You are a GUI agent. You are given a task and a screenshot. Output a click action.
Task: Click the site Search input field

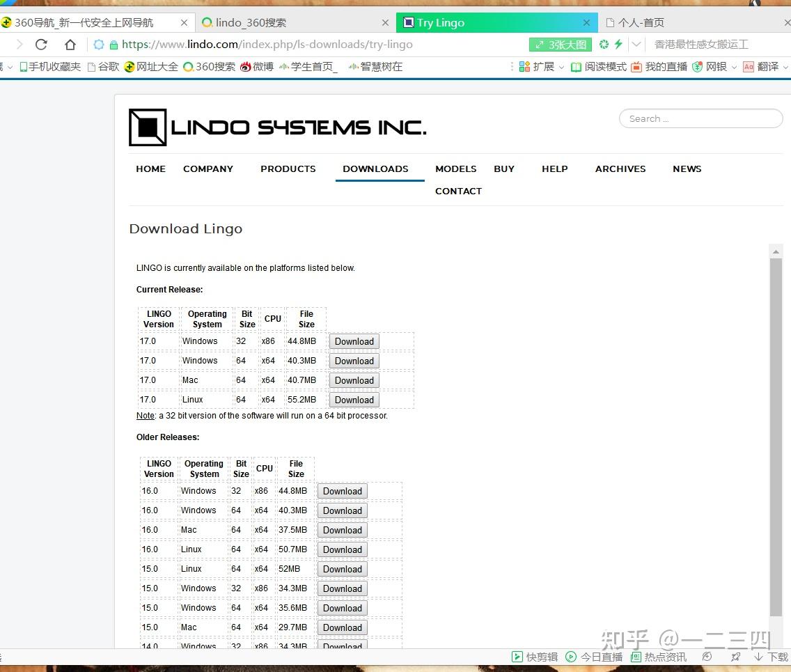700,118
